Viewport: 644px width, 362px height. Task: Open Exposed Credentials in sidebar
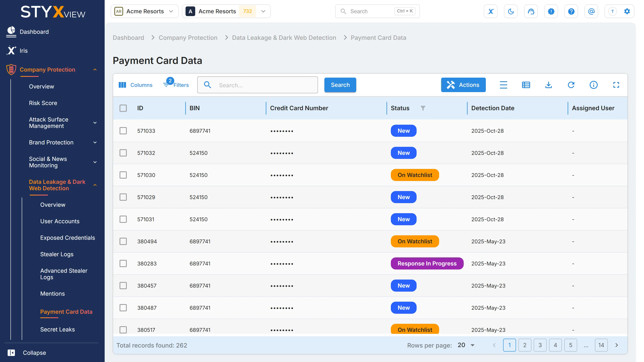pos(67,238)
